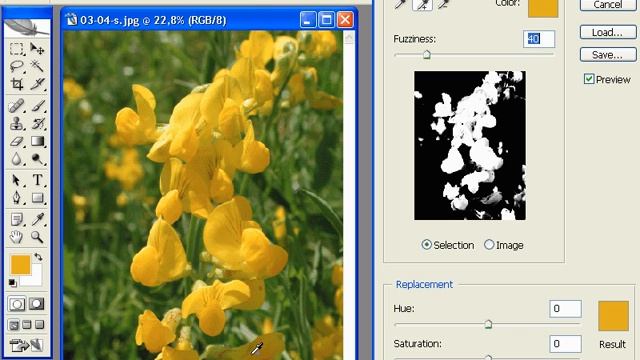Viewport: 640px width, 360px height.
Task: Open the foreground color swatch
Action: click(x=20, y=265)
